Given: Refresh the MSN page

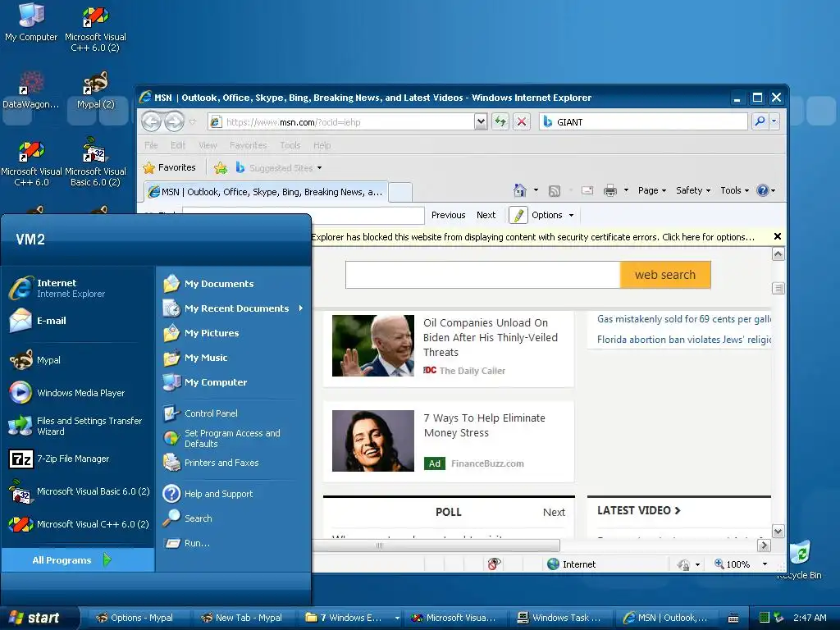Looking at the screenshot, I should pos(500,121).
